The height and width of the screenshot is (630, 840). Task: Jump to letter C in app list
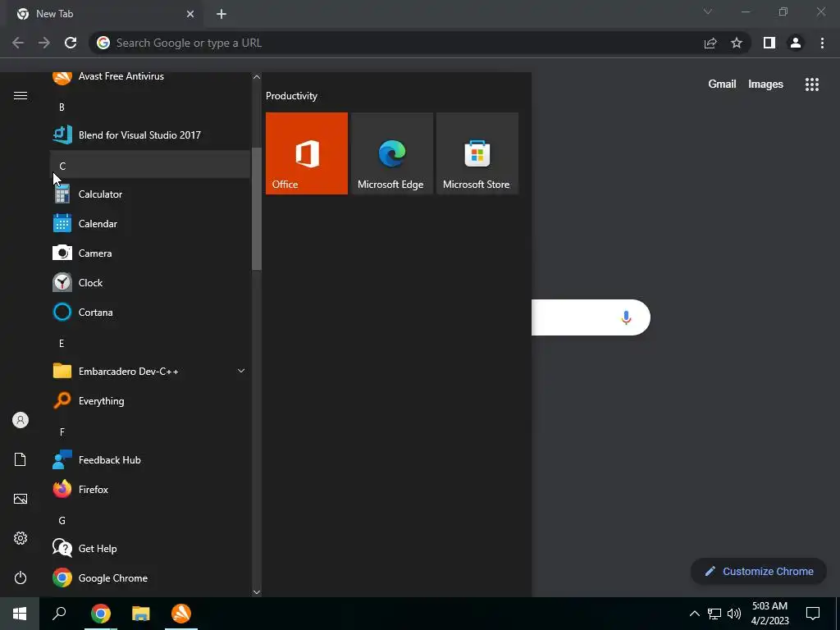150,166
